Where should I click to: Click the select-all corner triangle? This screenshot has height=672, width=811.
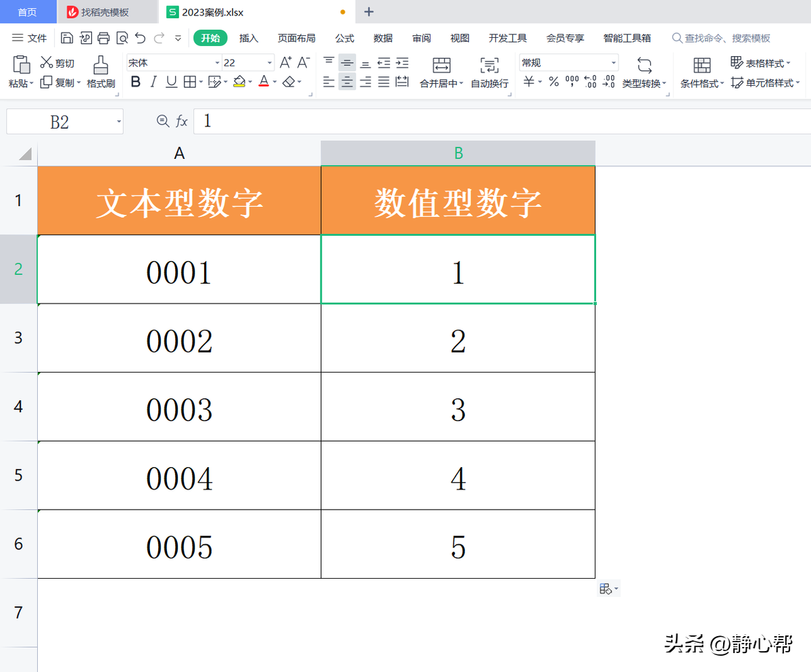click(25, 153)
